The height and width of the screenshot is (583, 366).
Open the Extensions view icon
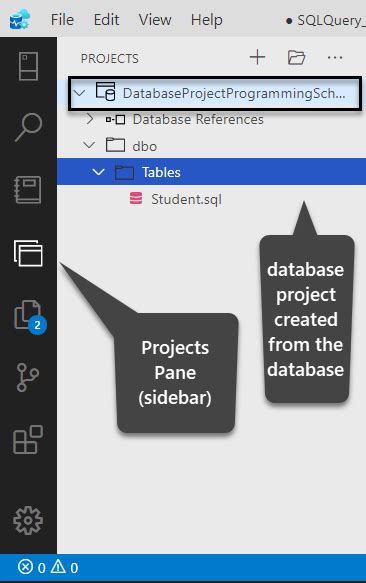28,439
